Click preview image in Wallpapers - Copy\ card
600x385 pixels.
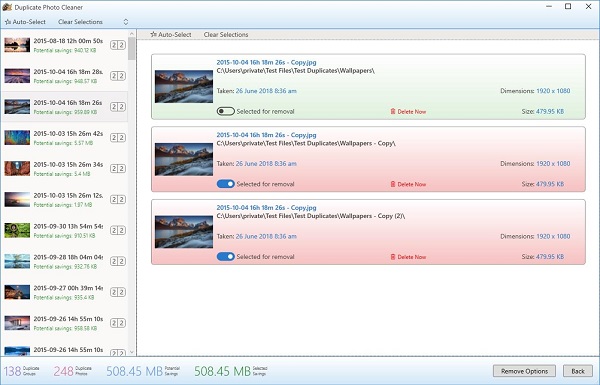[x=184, y=159]
